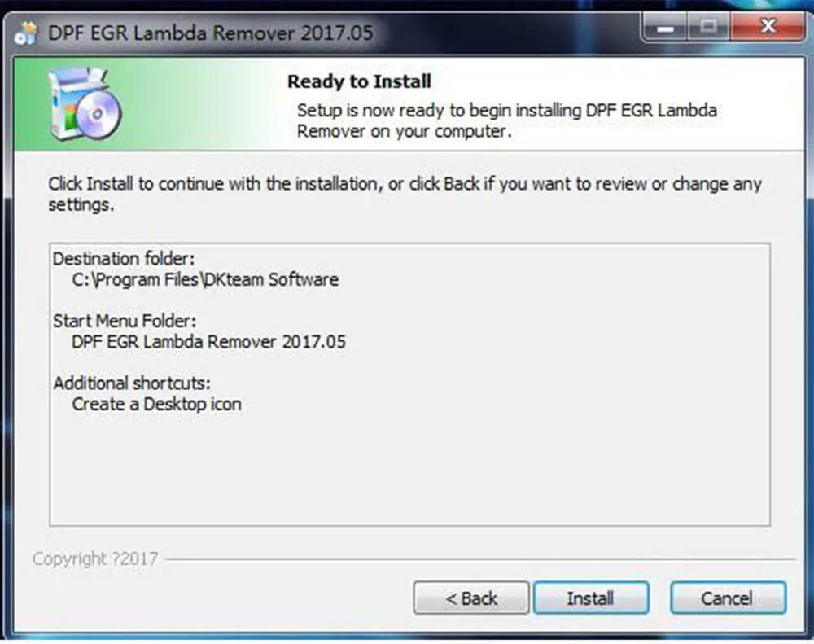Viewport: 814px width, 644px height.
Task: Cancel the DPF EGR Lambda Remover setup
Action: 728,598
